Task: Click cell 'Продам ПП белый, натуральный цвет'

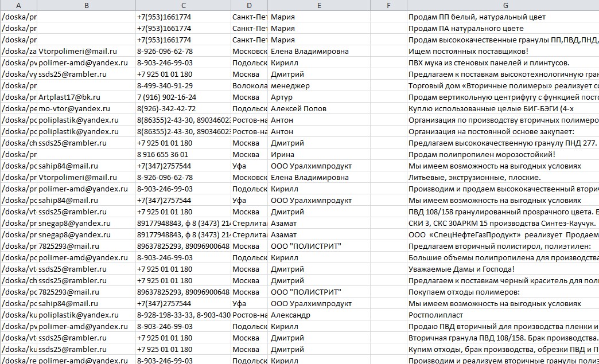Action: click(x=503, y=17)
